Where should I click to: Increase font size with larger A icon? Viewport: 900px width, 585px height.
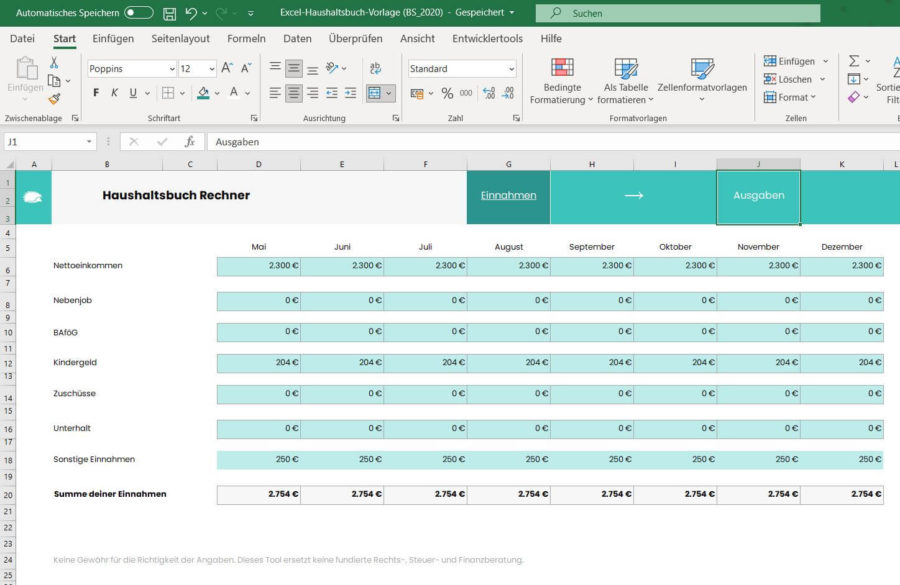click(227, 68)
